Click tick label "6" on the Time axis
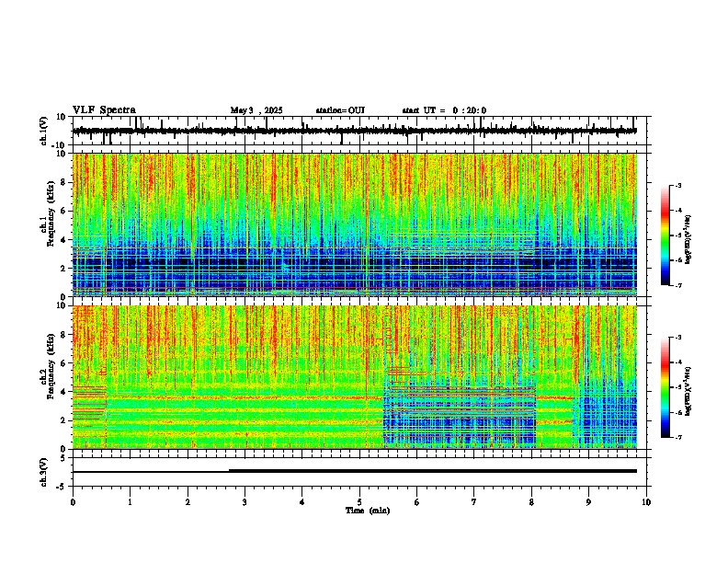 coord(417,502)
